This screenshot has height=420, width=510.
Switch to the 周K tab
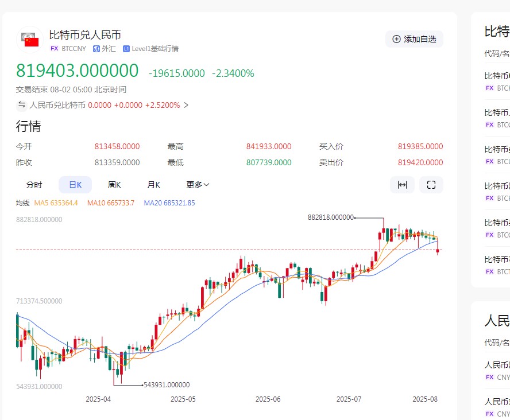pyautogui.click(x=114, y=184)
